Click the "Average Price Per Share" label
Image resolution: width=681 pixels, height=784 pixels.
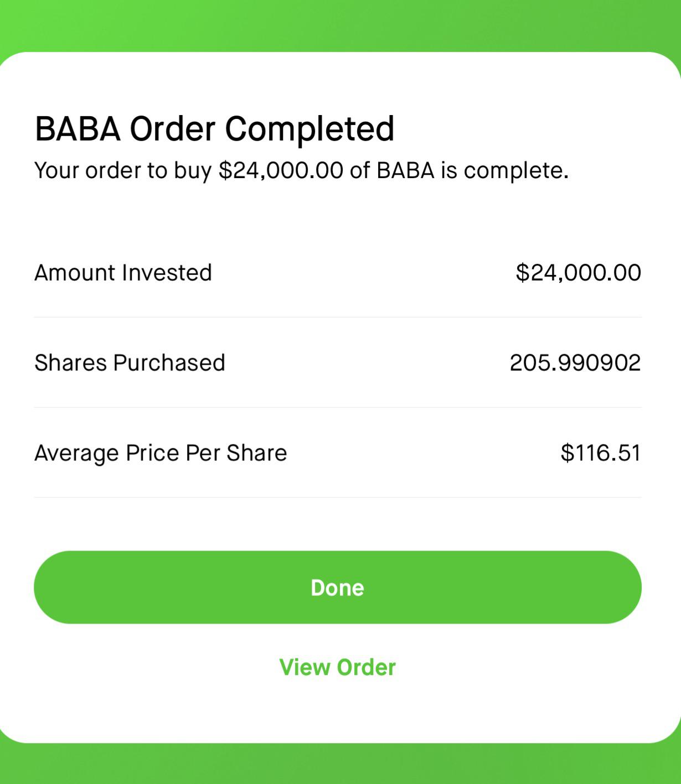pyautogui.click(x=161, y=453)
